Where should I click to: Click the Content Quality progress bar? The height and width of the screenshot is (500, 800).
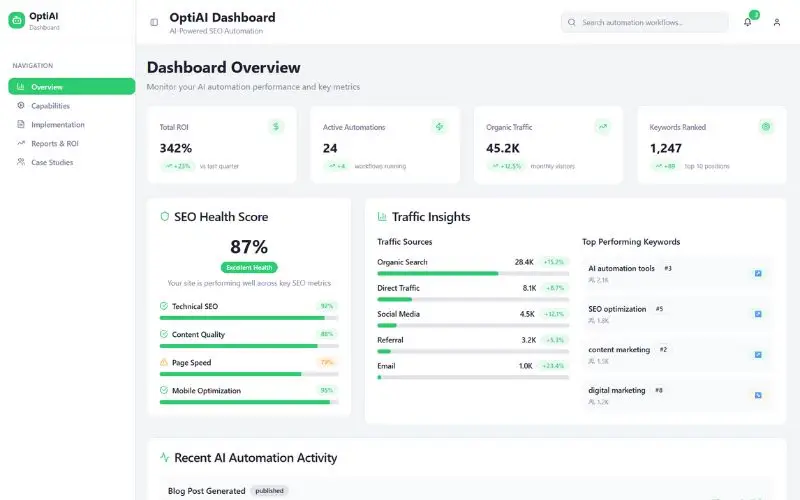click(x=248, y=346)
